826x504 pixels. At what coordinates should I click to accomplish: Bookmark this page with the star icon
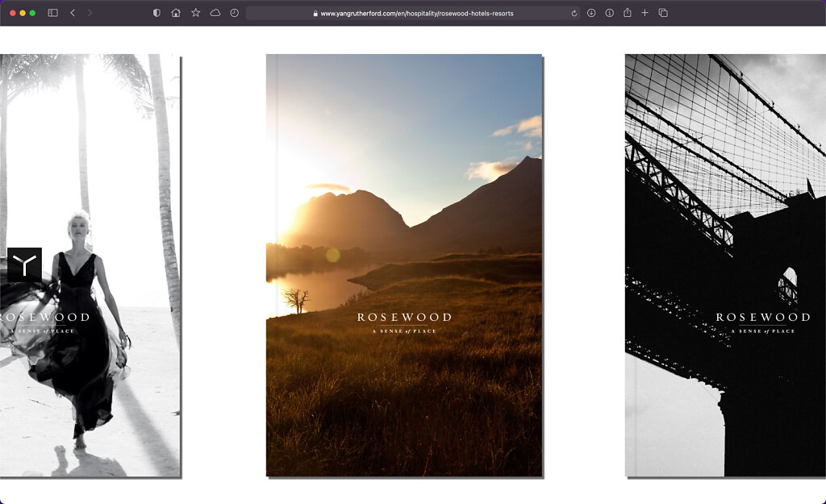click(195, 13)
